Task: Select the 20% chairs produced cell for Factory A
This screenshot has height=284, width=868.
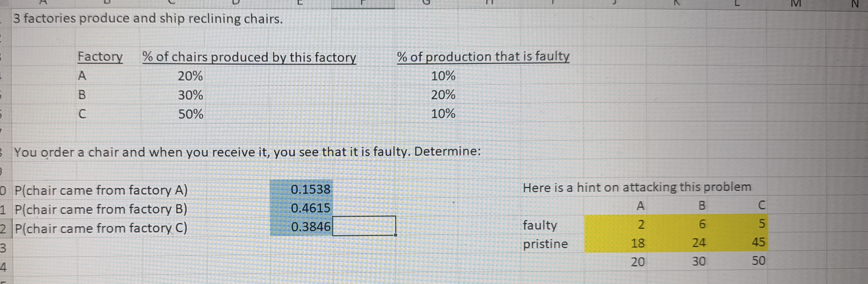Action: 190,77
